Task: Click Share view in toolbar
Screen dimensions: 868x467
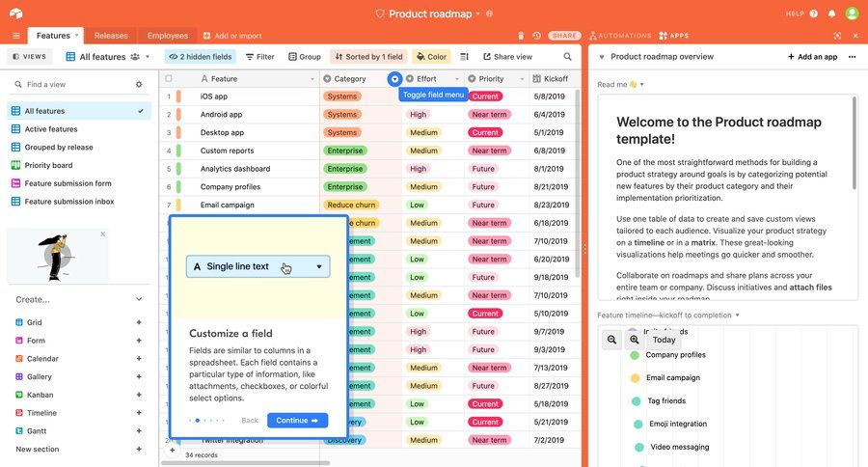Action: click(507, 57)
